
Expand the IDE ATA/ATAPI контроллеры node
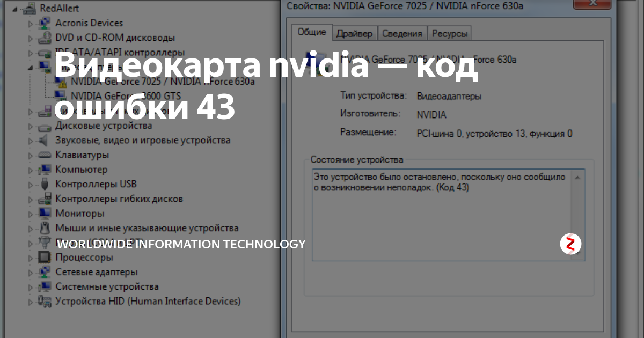[31, 53]
